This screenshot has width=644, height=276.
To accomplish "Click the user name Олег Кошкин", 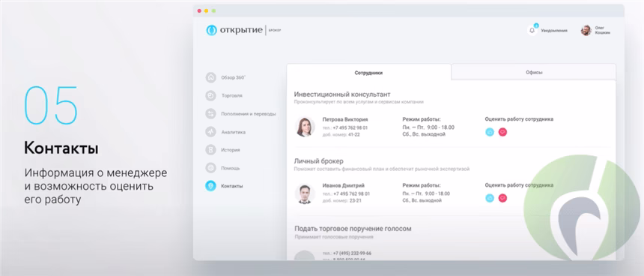I will pos(603,31).
